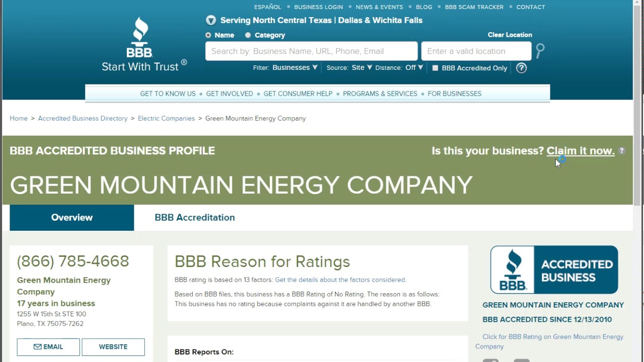Image resolution: width=644 pixels, height=362 pixels.
Task: Open the BBB Scam Tracker link
Action: click(x=474, y=7)
